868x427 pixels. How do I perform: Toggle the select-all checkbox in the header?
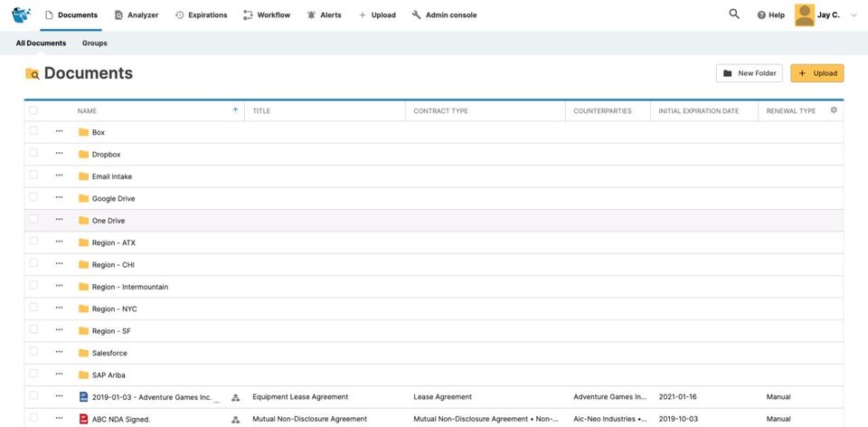[x=33, y=110]
